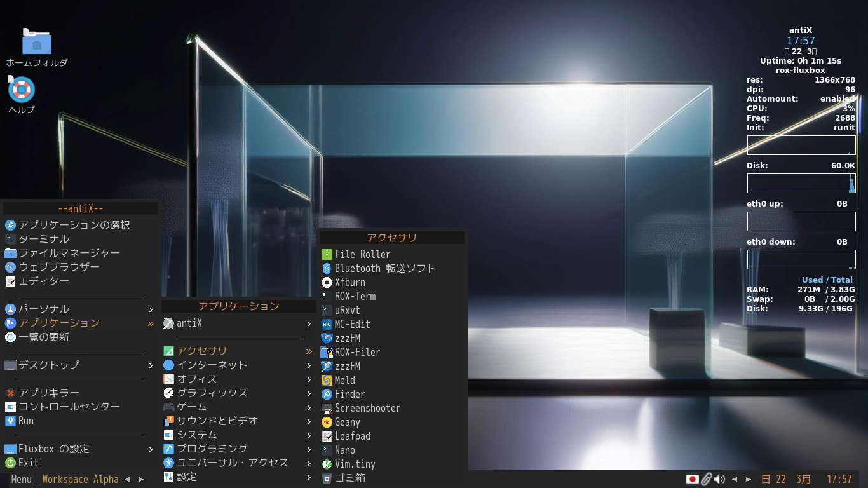Select the highlighted アクセサリ category
This screenshot has width=868, height=488.
tap(239, 351)
